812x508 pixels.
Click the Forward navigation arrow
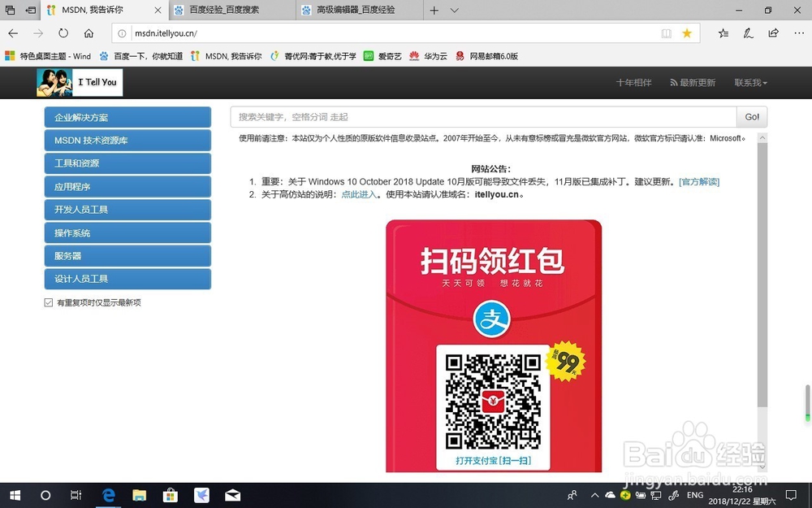[x=38, y=33]
